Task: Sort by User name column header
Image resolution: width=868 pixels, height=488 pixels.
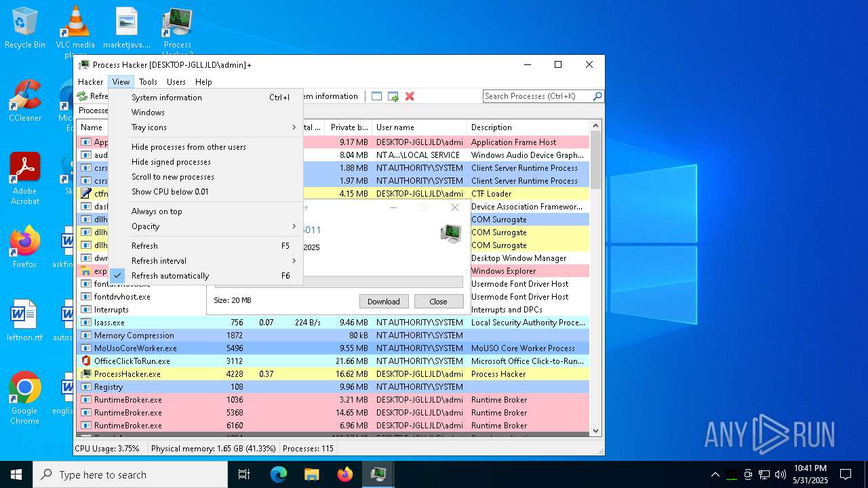Action: coord(420,127)
